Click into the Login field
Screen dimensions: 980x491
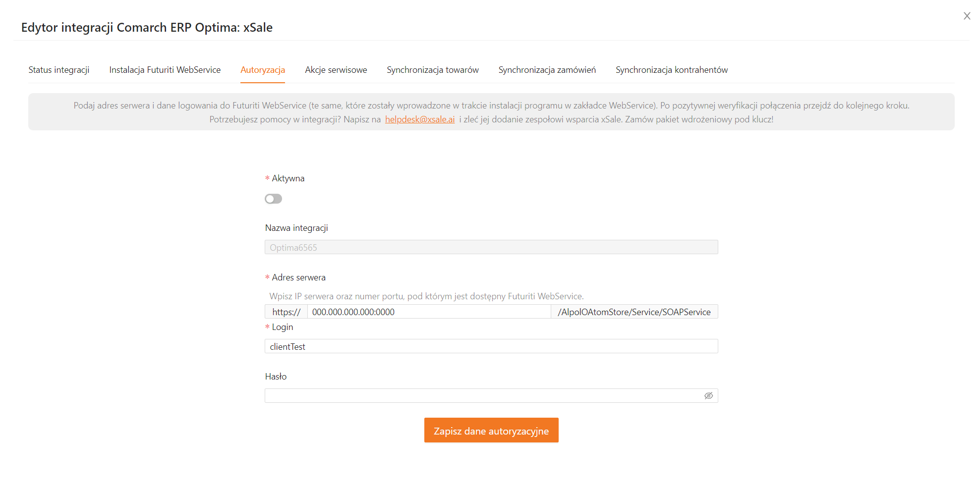click(x=491, y=346)
